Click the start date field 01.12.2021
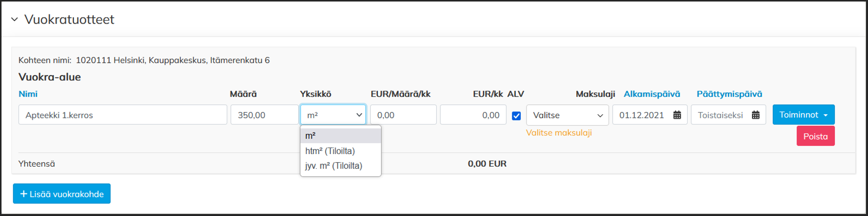This screenshot has width=868, height=216. pyautogui.click(x=642, y=115)
